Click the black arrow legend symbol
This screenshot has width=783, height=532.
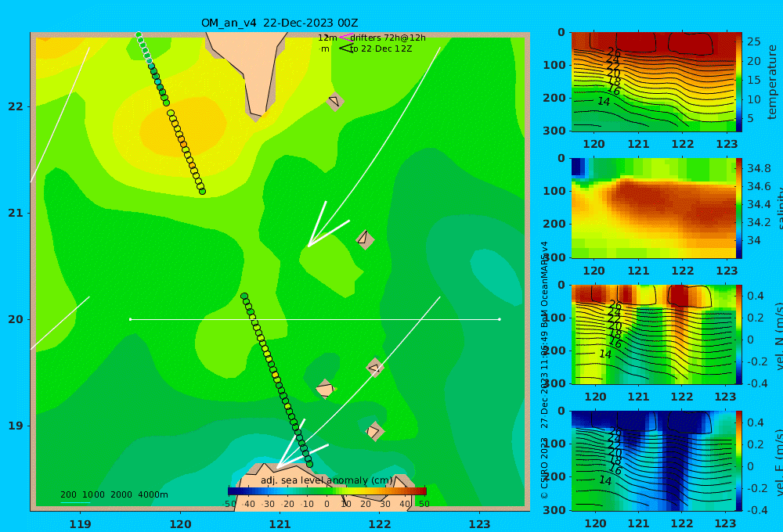pyautogui.click(x=345, y=49)
